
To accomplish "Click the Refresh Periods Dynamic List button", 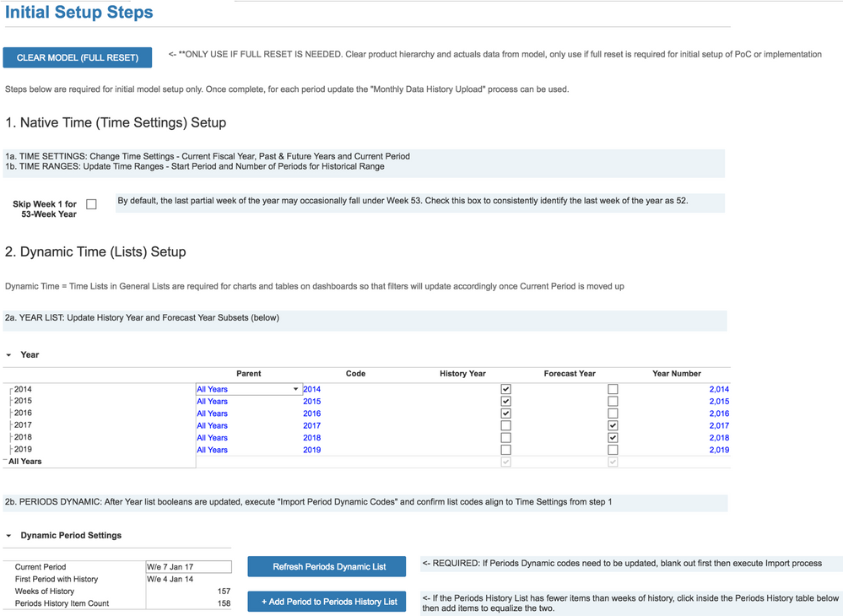I will (x=327, y=566).
